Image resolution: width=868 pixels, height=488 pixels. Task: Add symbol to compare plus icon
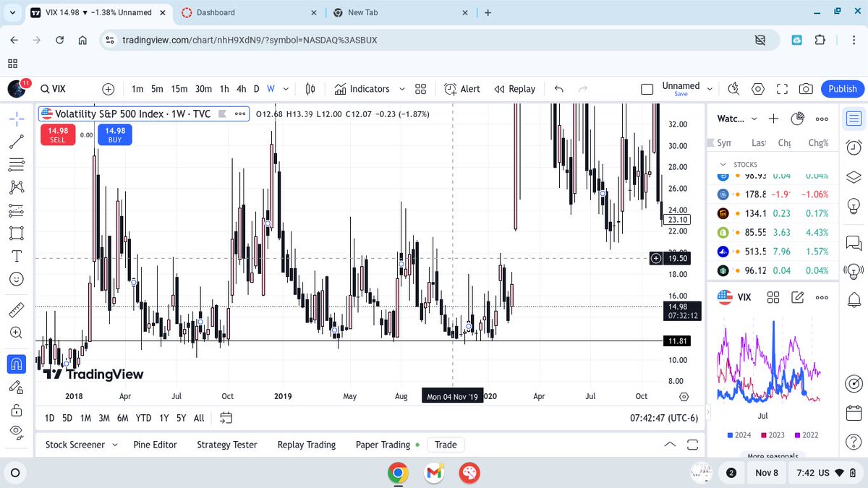click(109, 89)
